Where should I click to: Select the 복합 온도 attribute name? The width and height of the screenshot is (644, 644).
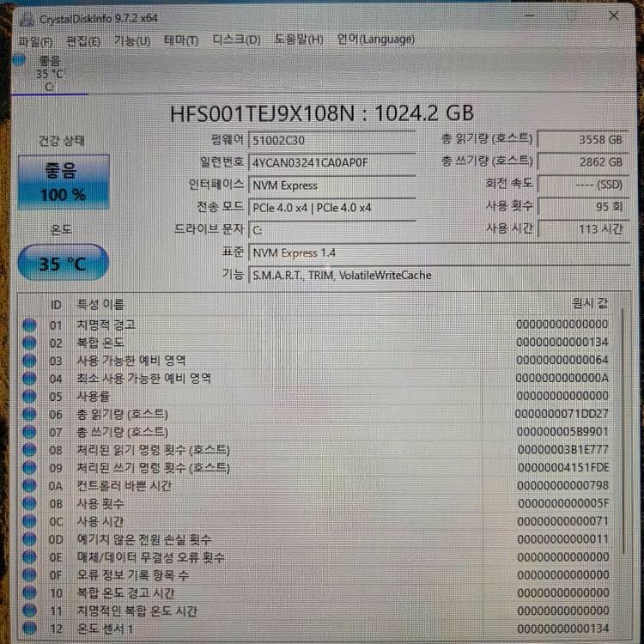pyautogui.click(x=100, y=343)
